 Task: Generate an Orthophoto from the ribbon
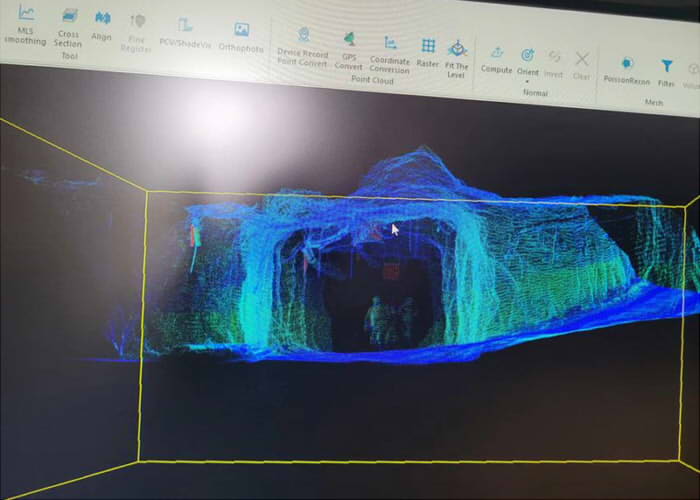241,38
